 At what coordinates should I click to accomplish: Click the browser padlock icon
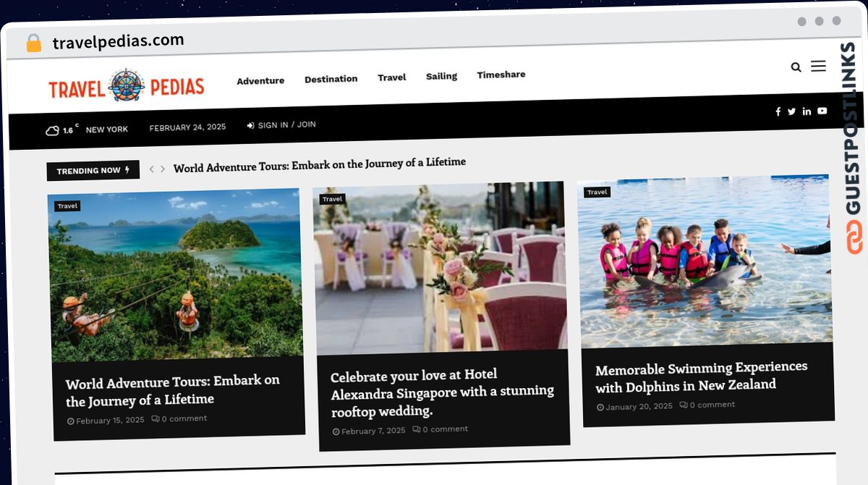34,43
